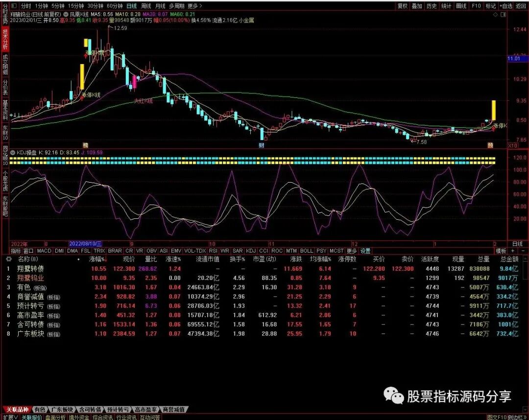Select the 1分钟 period

coord(41,6)
